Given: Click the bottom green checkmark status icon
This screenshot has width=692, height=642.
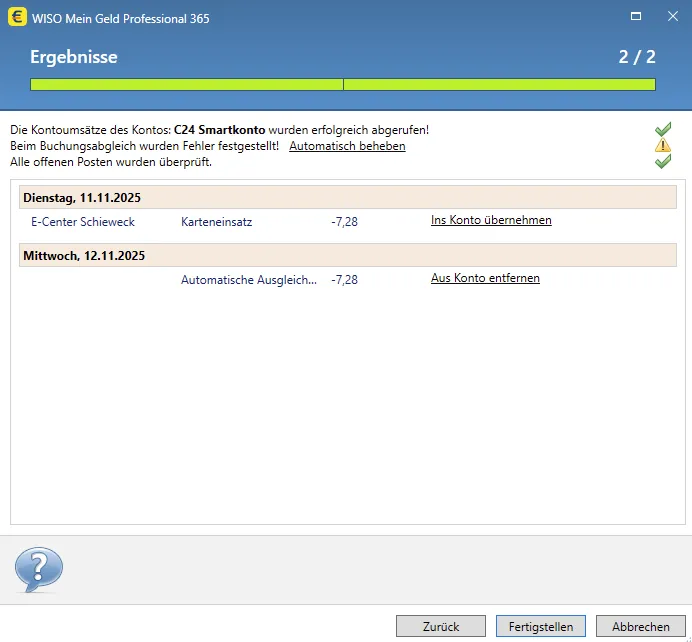Looking at the screenshot, I should (x=662, y=161).
